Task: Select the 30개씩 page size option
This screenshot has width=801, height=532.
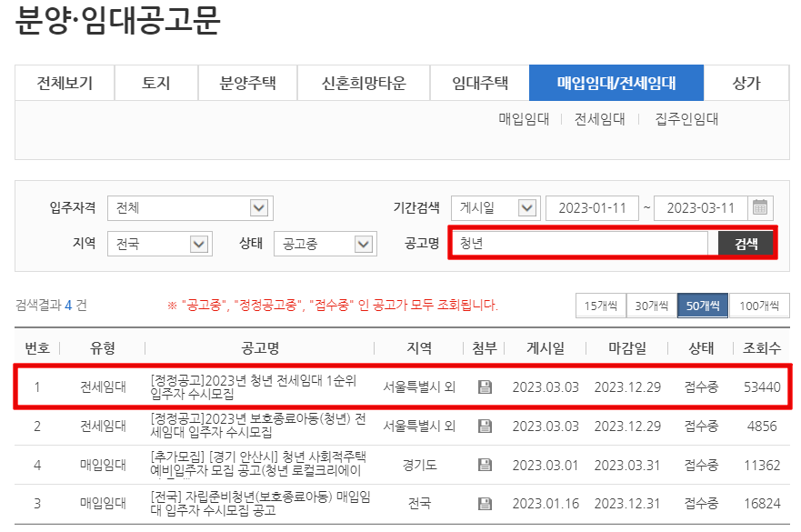Action: click(x=651, y=305)
